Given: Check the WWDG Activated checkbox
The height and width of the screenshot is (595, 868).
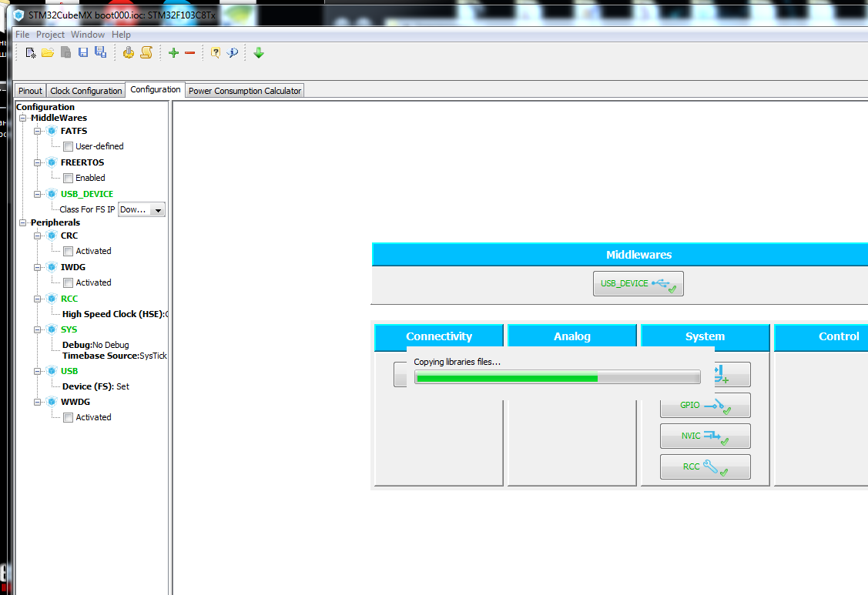Looking at the screenshot, I should click(68, 418).
